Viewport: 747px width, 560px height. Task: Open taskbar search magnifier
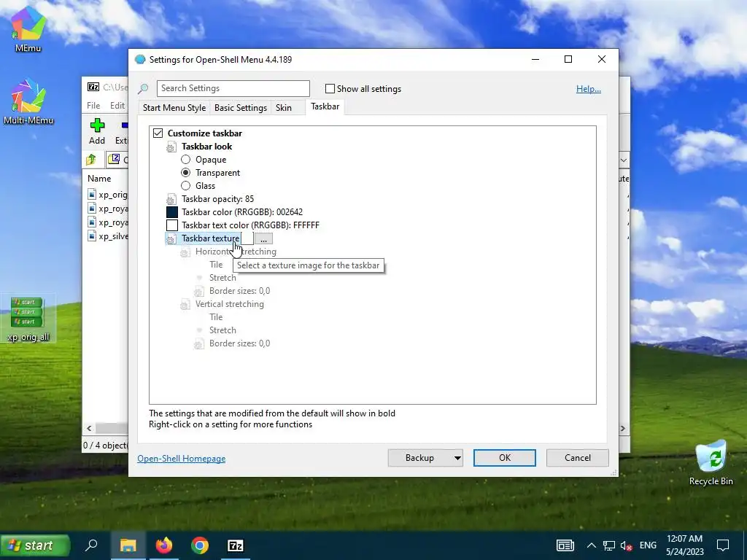coord(91,545)
